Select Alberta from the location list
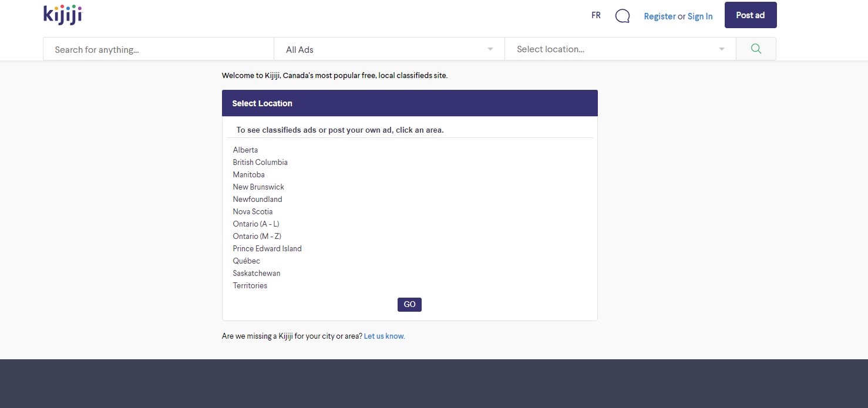Image resolution: width=868 pixels, height=408 pixels. click(x=245, y=150)
